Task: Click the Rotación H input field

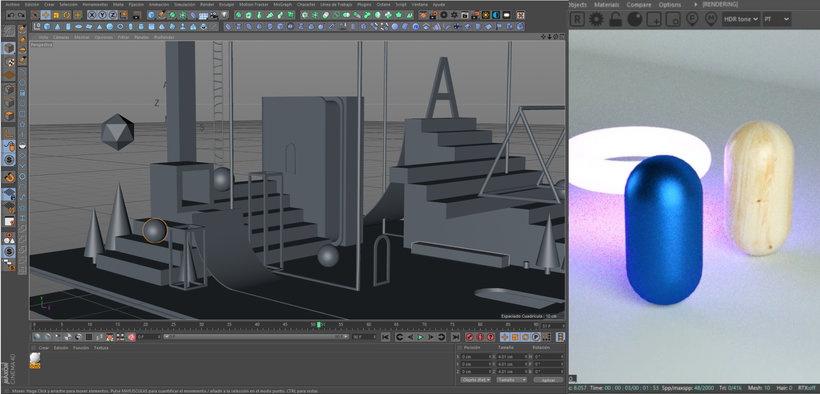Action: pos(549,357)
